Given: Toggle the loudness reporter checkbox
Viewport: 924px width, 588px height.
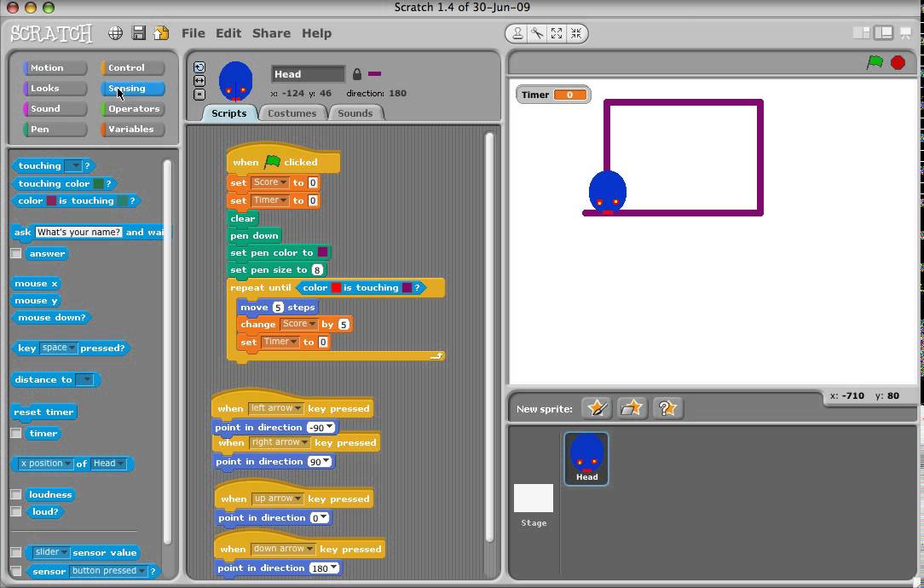Looking at the screenshot, I should [x=16, y=494].
